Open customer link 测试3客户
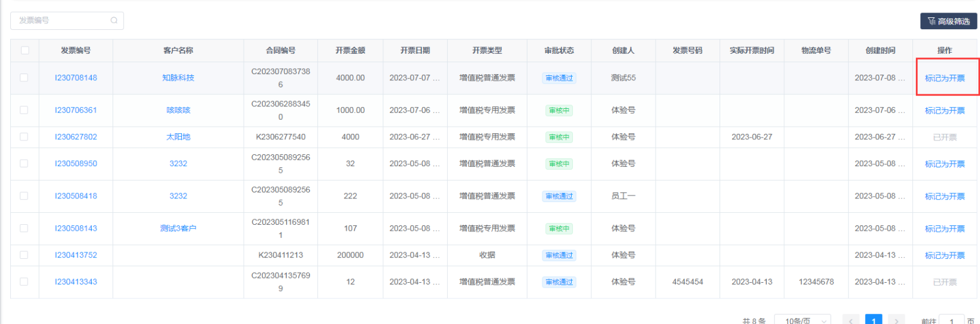 tap(178, 228)
